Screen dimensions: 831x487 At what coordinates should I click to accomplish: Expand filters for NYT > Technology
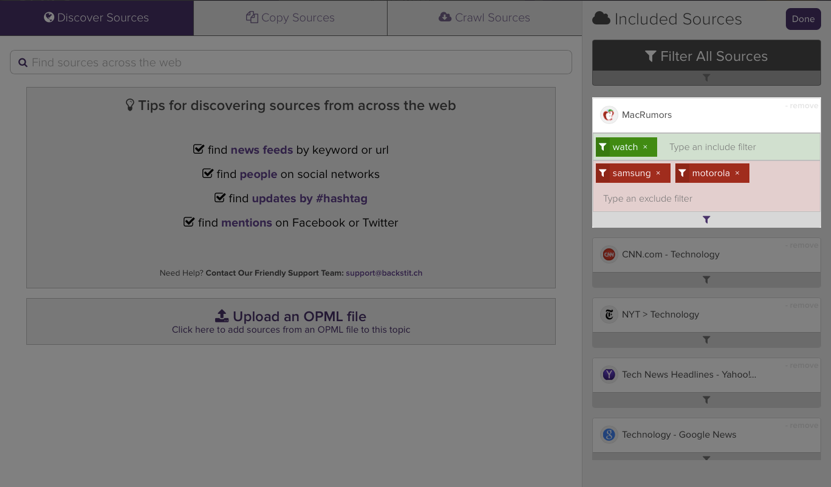(x=706, y=340)
